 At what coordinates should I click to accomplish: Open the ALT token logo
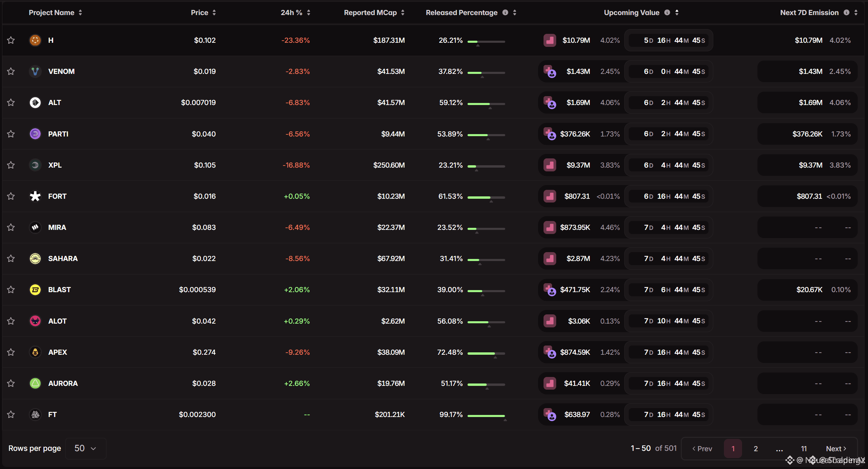(35, 103)
